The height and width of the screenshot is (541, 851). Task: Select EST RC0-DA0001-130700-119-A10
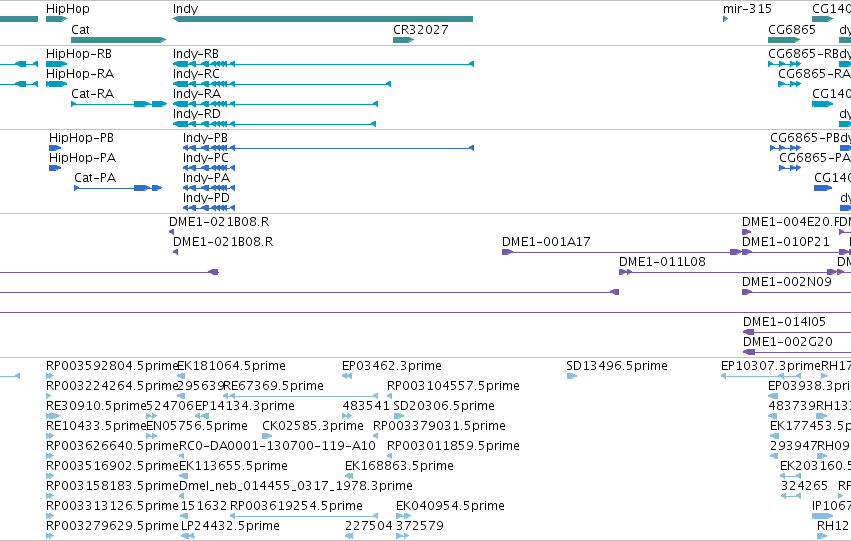[x=277, y=447]
